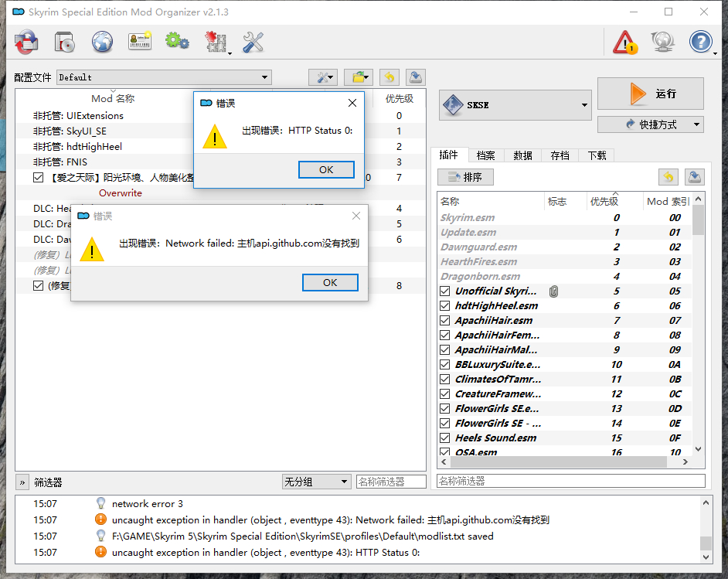Restore plugin list backup arrow icon
Image resolution: width=728 pixels, height=579 pixels.
tap(668, 177)
